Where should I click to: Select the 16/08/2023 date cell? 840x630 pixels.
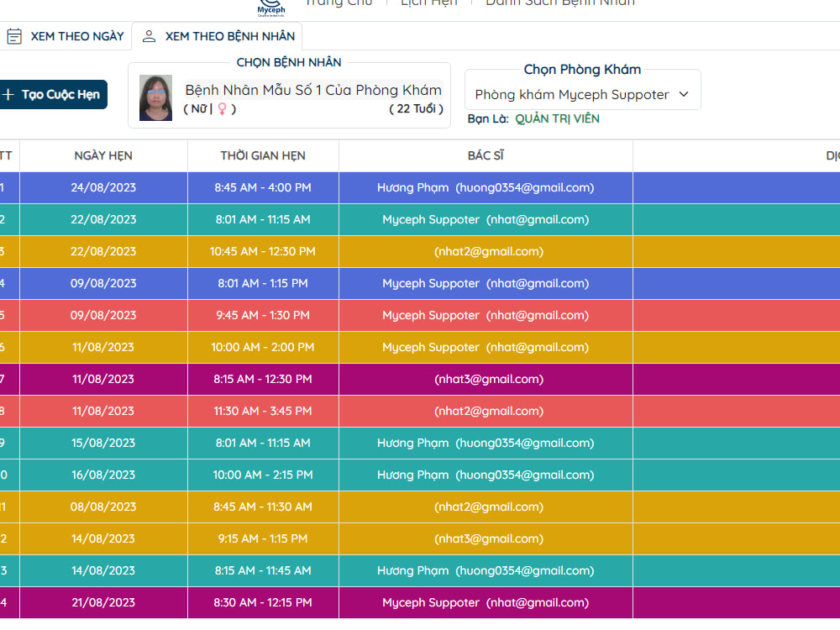pos(103,475)
